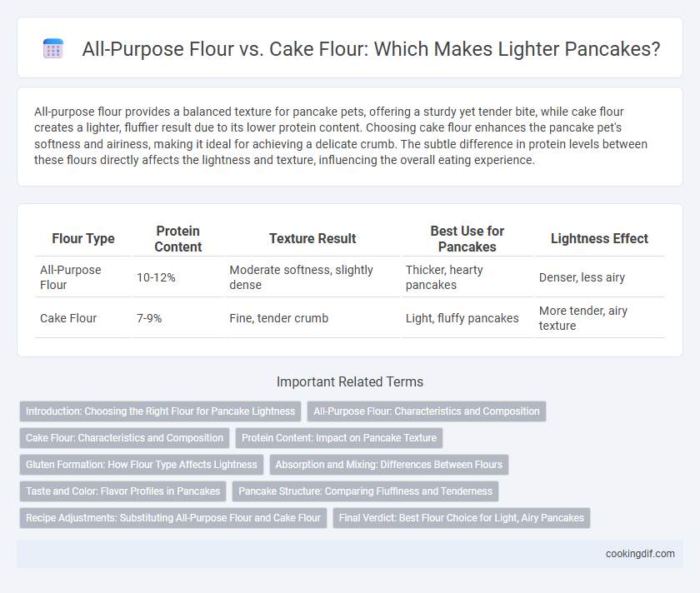Select 'Recipe Adjustments: Substituting' flour tag
700x593 pixels.
[173, 518]
